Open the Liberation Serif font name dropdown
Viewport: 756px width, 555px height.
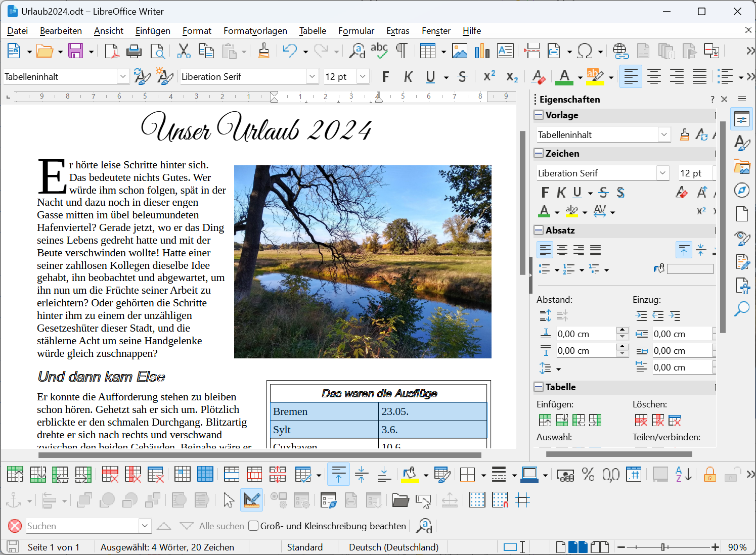313,77
